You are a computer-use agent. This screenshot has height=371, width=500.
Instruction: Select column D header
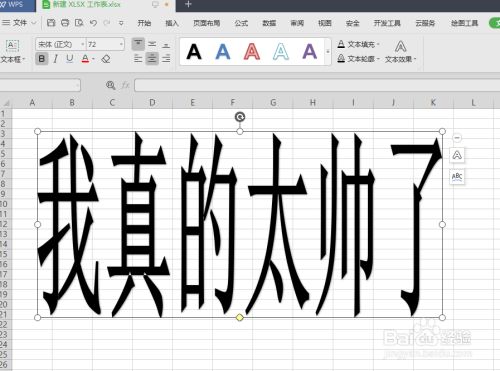point(152,103)
